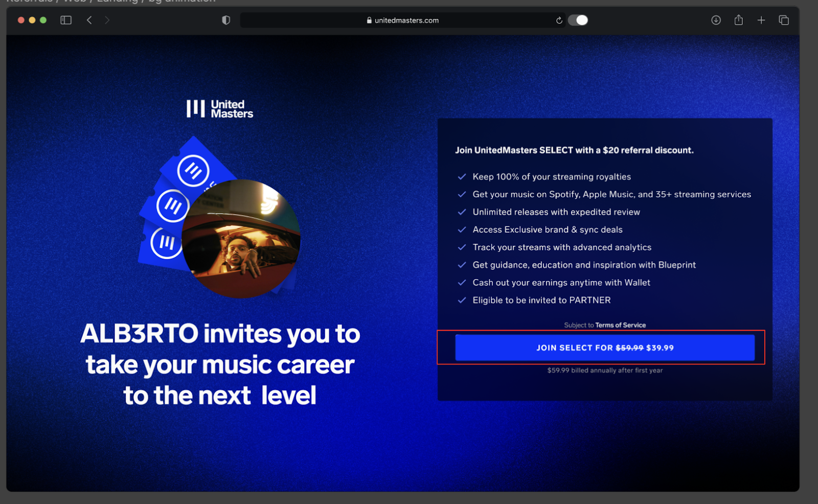Open a new tab with the plus icon

pos(761,20)
